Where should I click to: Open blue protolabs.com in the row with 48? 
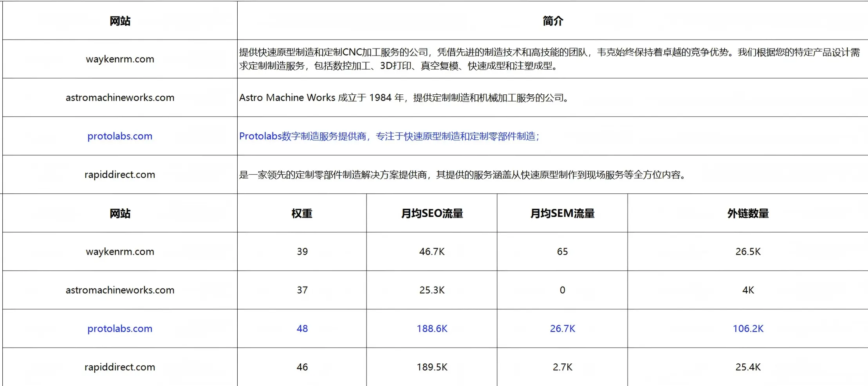pyautogui.click(x=120, y=329)
